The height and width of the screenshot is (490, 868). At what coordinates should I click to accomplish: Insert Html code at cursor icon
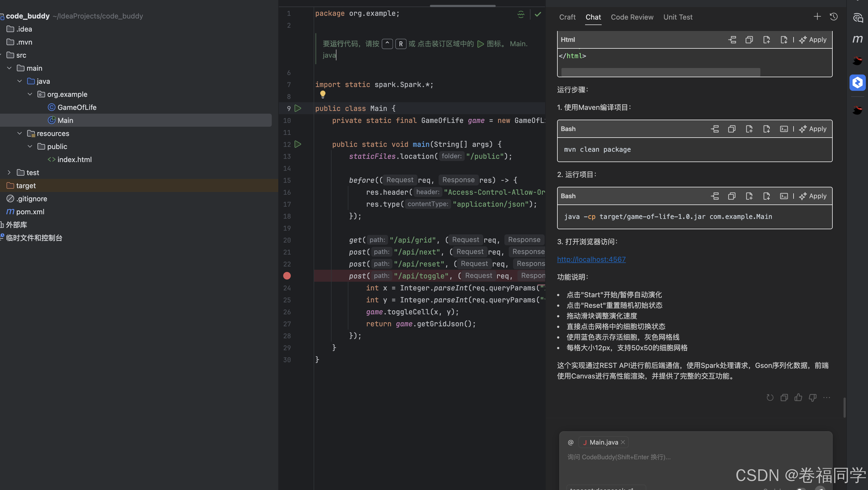click(x=732, y=40)
